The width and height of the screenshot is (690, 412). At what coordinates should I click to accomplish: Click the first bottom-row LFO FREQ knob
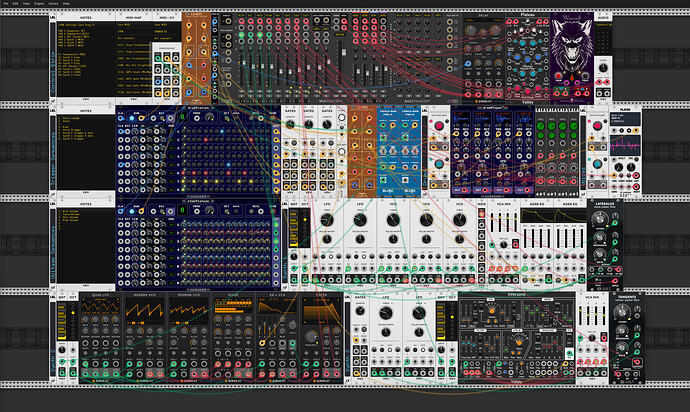click(386, 313)
